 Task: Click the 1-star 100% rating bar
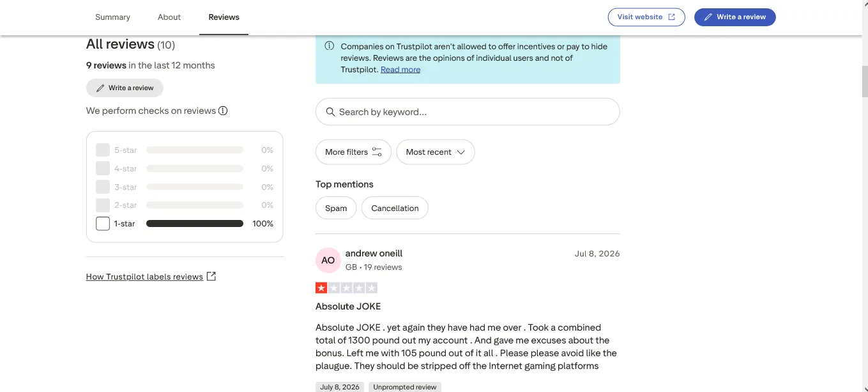click(x=195, y=224)
